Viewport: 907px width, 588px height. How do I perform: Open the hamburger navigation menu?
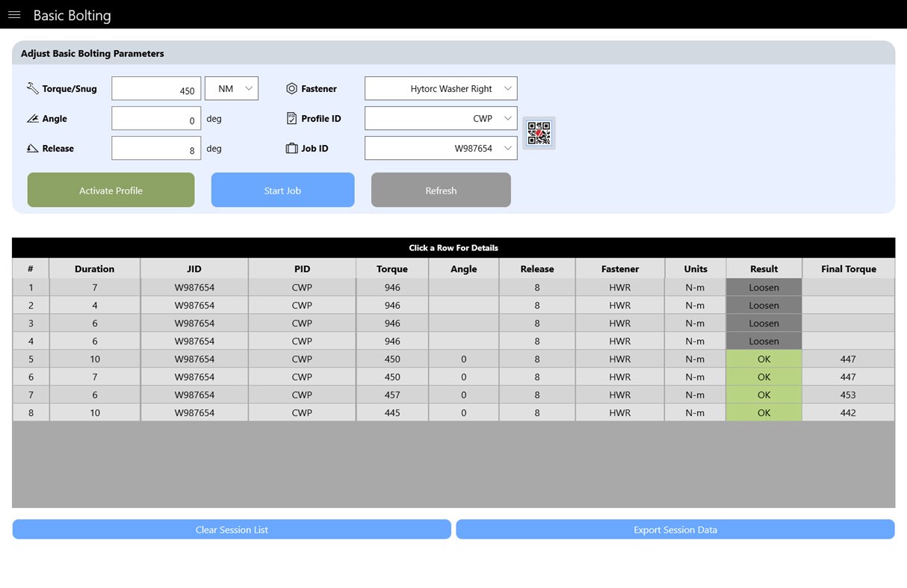click(14, 14)
